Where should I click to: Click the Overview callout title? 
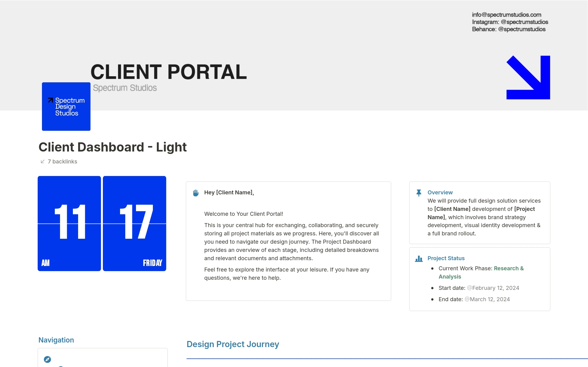pyautogui.click(x=440, y=193)
